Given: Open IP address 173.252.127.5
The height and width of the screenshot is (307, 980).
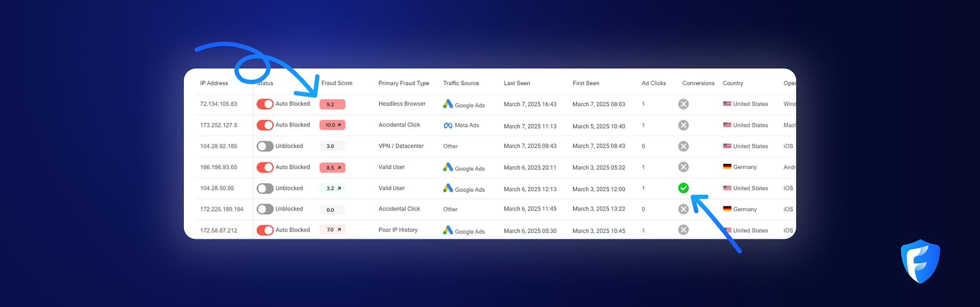Looking at the screenshot, I should click(219, 125).
